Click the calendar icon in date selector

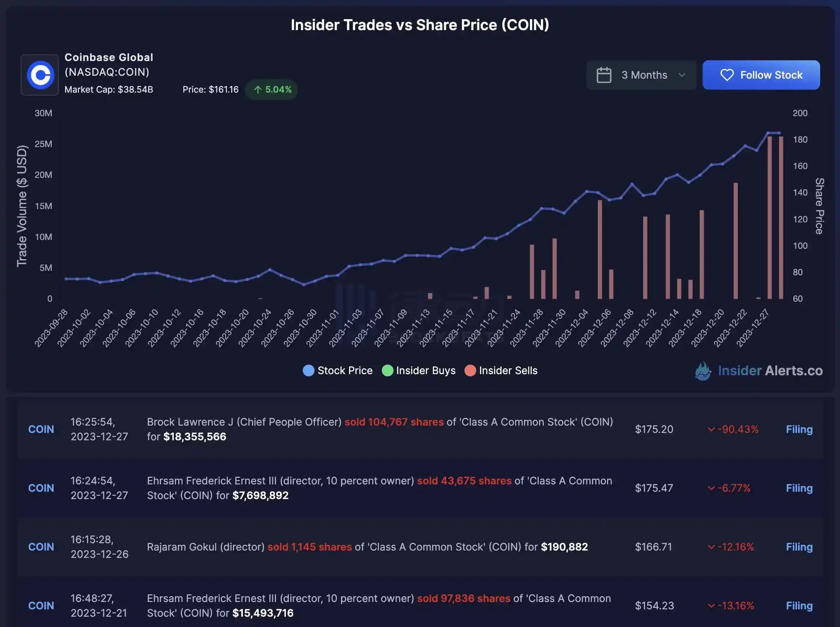click(x=604, y=75)
